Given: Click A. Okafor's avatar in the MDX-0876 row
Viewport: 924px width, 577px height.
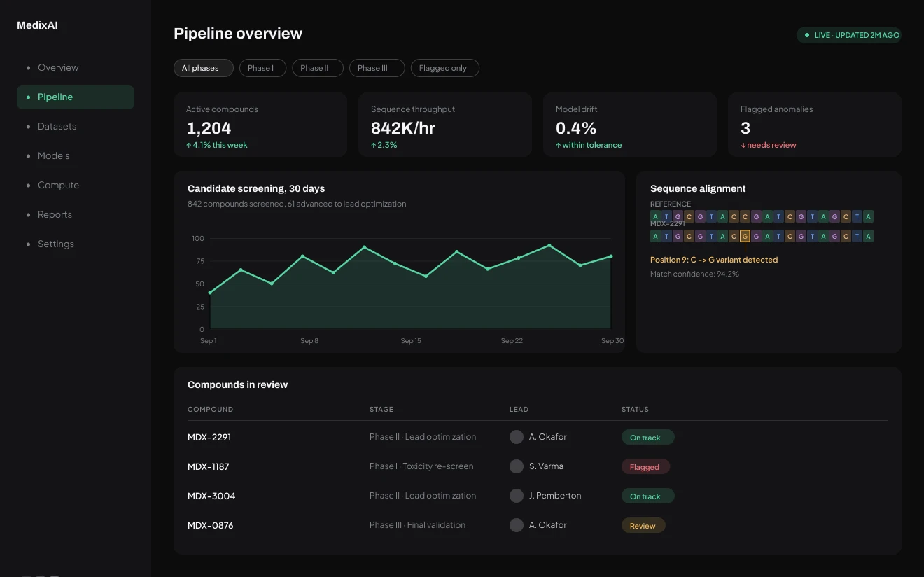Looking at the screenshot, I should [x=517, y=525].
